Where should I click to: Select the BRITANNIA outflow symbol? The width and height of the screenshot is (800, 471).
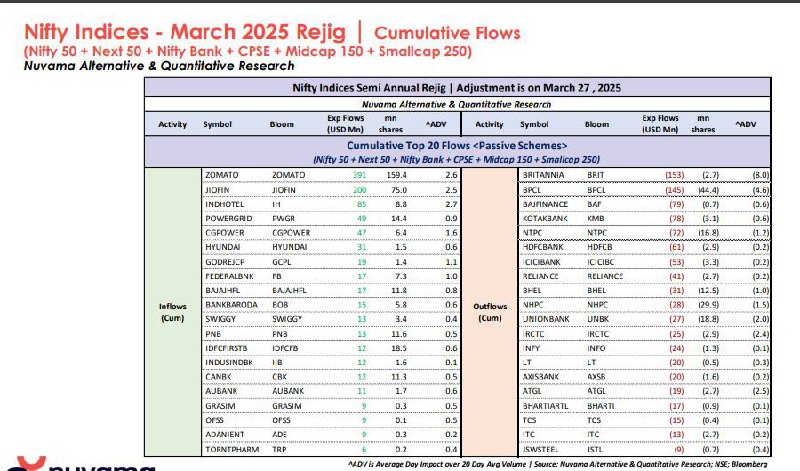(x=543, y=175)
